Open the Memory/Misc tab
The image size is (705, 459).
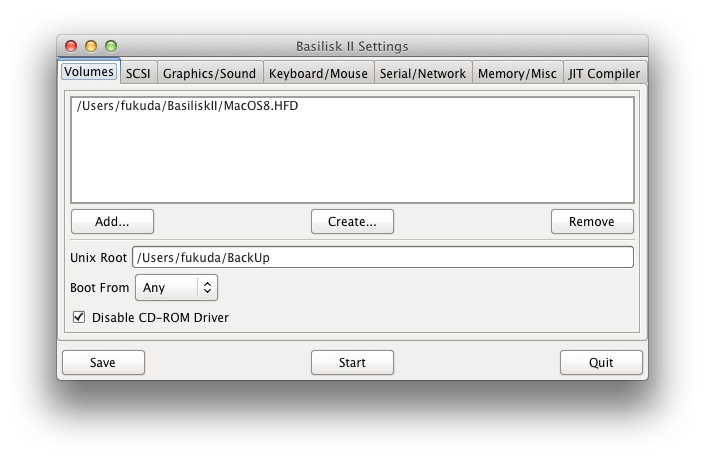[x=517, y=73]
